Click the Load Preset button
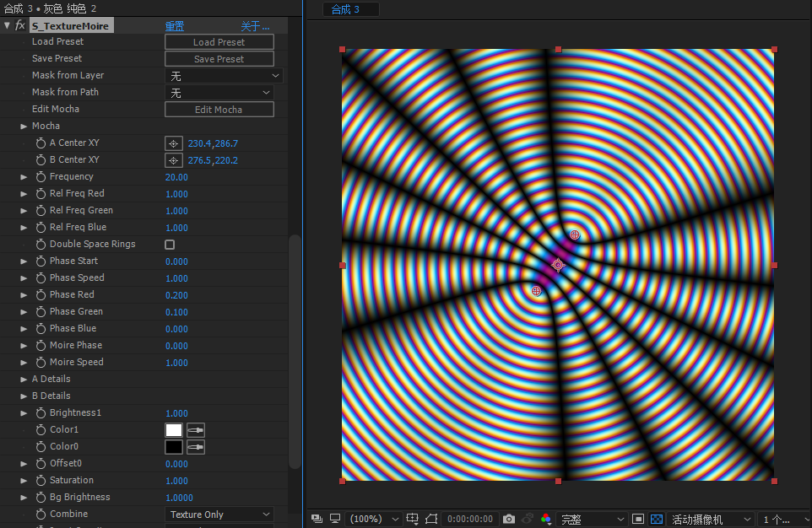This screenshot has height=528, width=812. click(219, 42)
